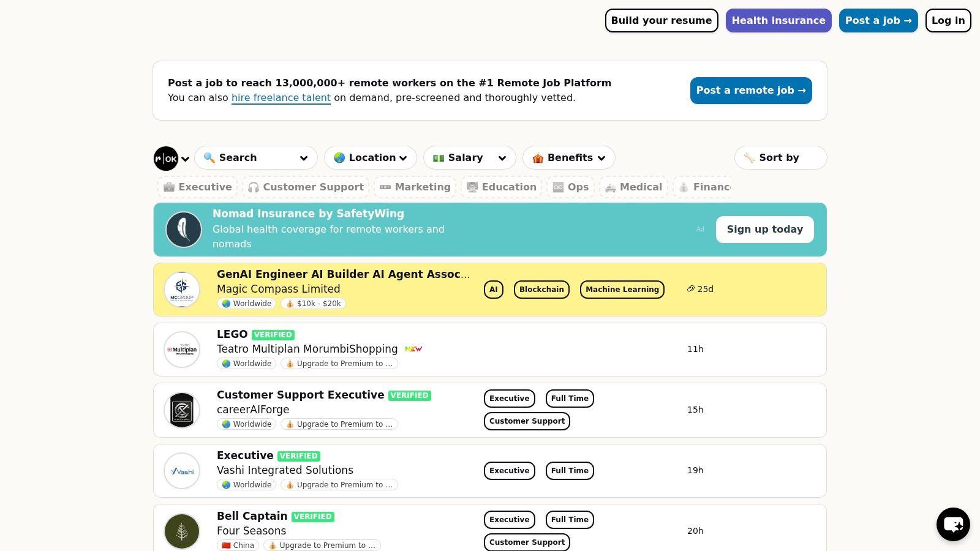Click Full Time tag on careerAIForge listing
980x551 pixels.
pyautogui.click(x=570, y=399)
